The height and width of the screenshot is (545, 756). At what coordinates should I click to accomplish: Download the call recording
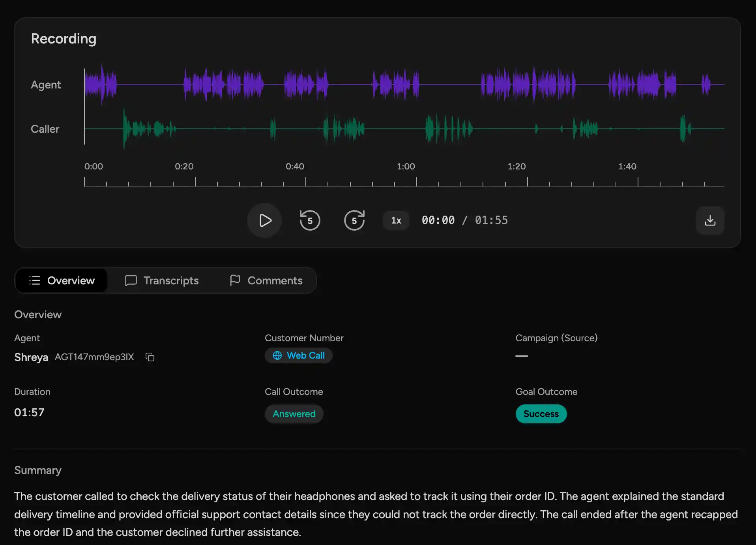pos(710,220)
